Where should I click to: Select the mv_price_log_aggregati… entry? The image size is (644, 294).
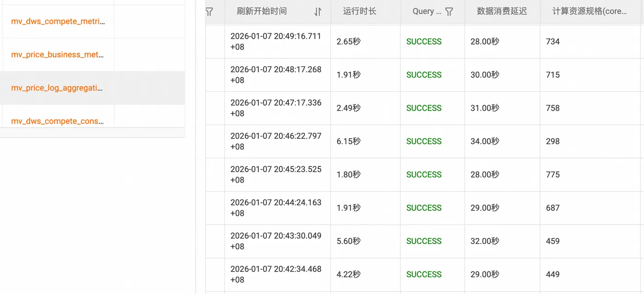pos(57,88)
